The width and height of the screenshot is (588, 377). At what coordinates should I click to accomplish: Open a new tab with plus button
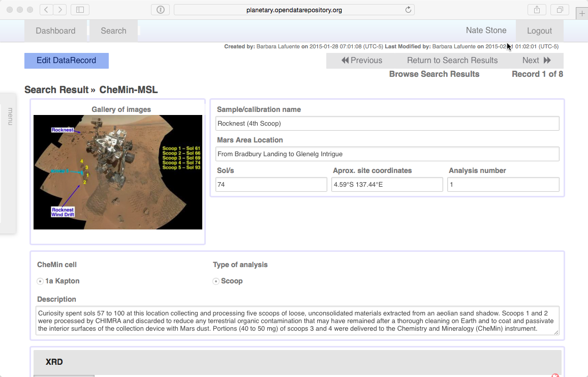point(582,14)
